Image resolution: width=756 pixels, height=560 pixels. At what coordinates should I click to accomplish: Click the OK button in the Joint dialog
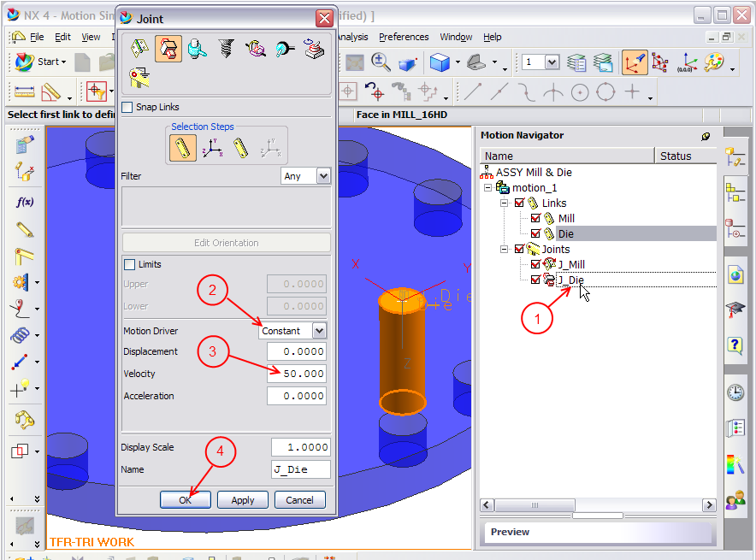[x=185, y=499]
